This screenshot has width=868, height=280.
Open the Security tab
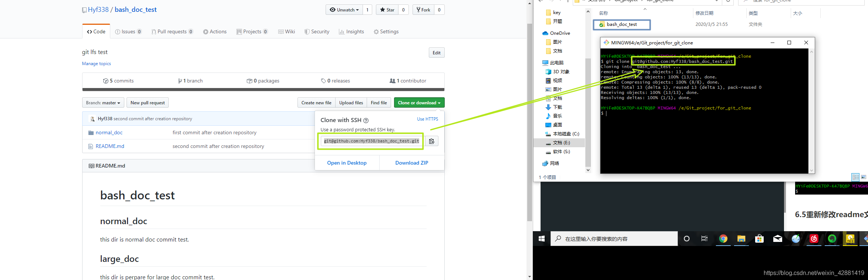[317, 31]
